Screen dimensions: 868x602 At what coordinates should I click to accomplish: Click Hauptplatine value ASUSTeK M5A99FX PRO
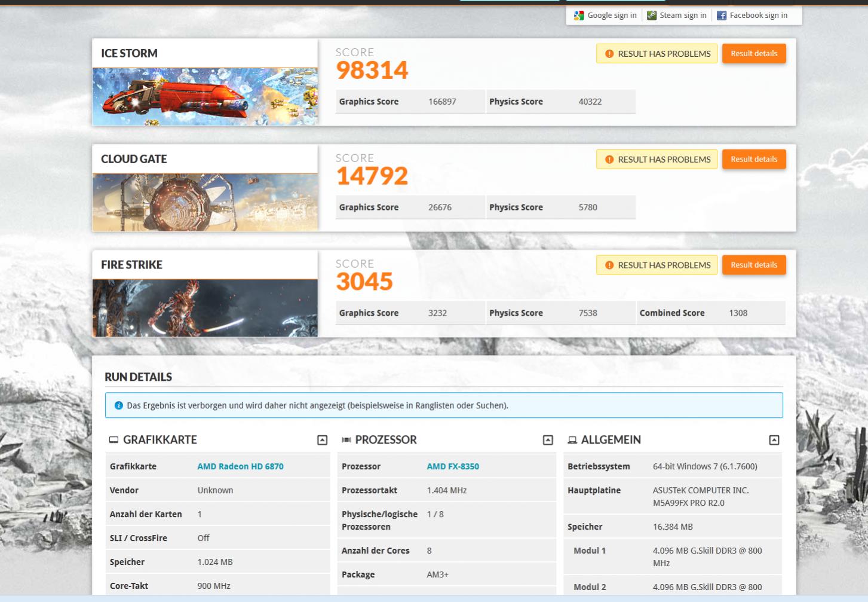click(701, 496)
